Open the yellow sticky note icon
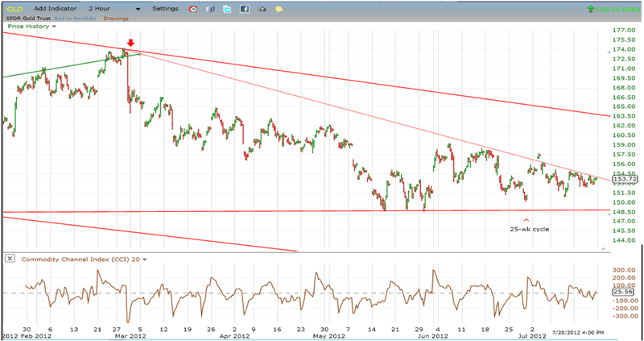The image size is (644, 341). click(x=279, y=9)
